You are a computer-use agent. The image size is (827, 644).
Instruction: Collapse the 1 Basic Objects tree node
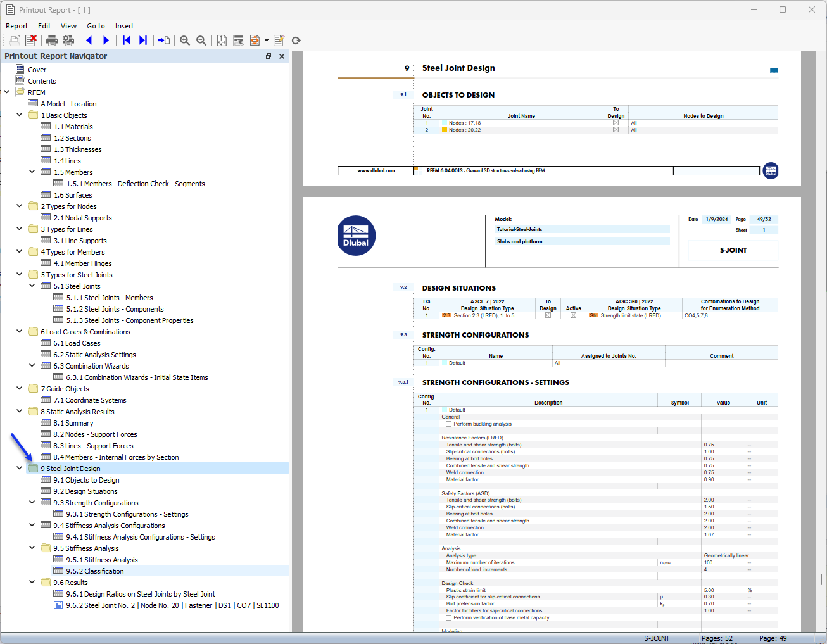pyautogui.click(x=20, y=115)
